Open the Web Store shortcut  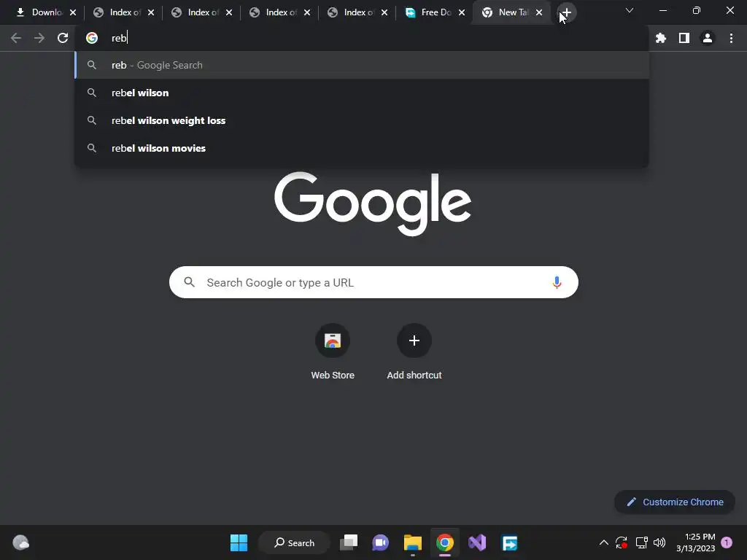point(333,352)
